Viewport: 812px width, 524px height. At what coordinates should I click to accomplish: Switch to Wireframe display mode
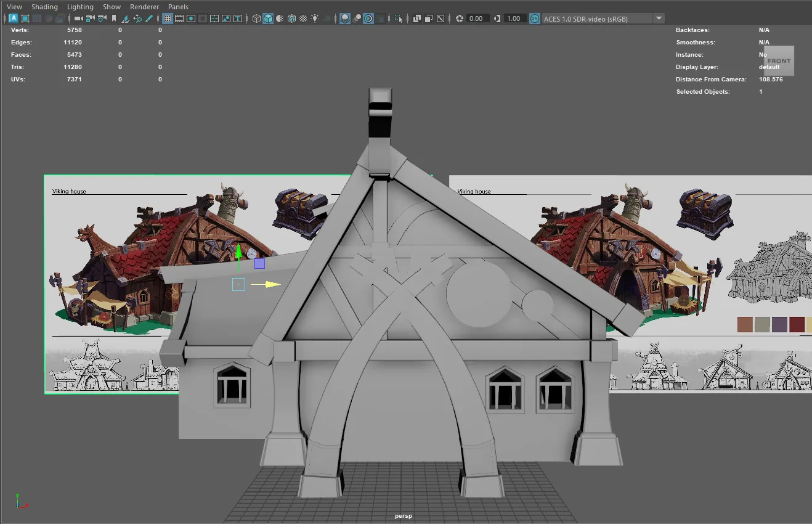click(x=256, y=18)
